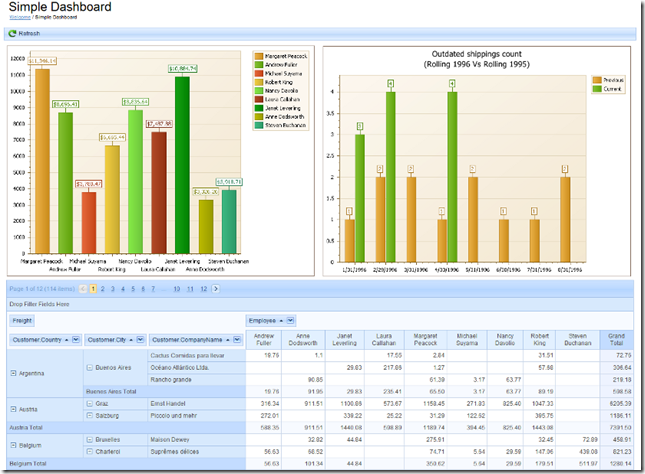Viewport: 645px width, 474px height.
Task: Open the Customer.City filter dropdown
Action: [x=140, y=339]
